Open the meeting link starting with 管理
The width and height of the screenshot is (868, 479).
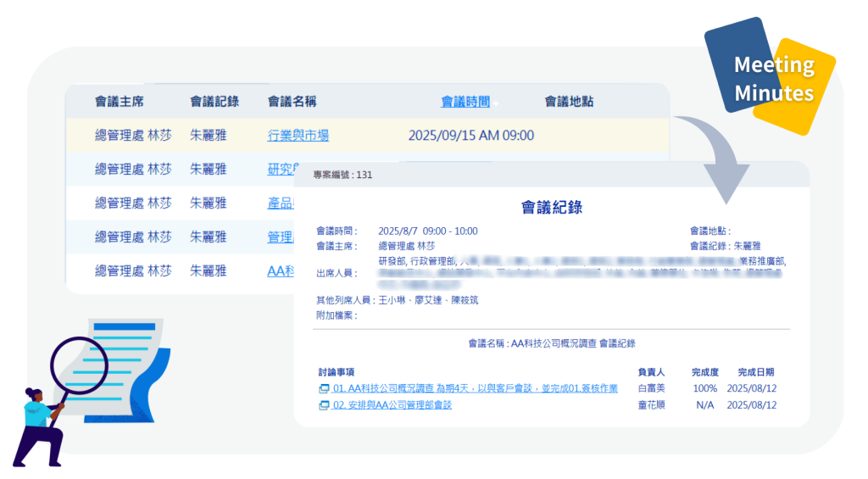tap(280, 237)
